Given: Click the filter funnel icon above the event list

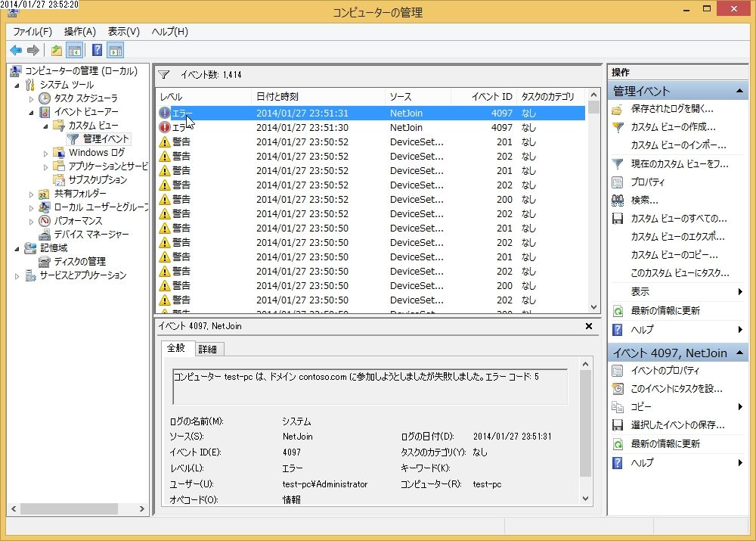Looking at the screenshot, I should pos(164,74).
